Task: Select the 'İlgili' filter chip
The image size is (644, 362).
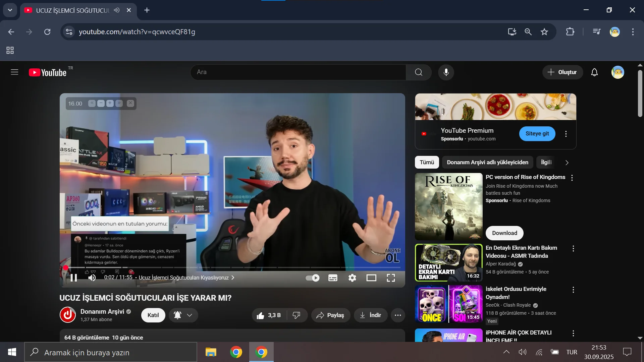Action: [546, 162]
